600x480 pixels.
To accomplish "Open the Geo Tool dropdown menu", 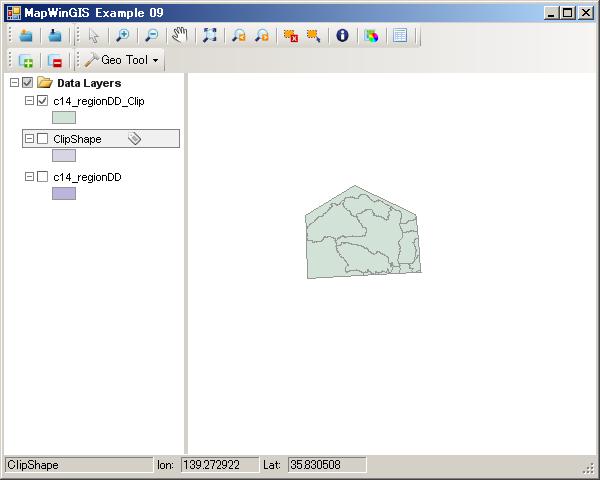I will 124,60.
